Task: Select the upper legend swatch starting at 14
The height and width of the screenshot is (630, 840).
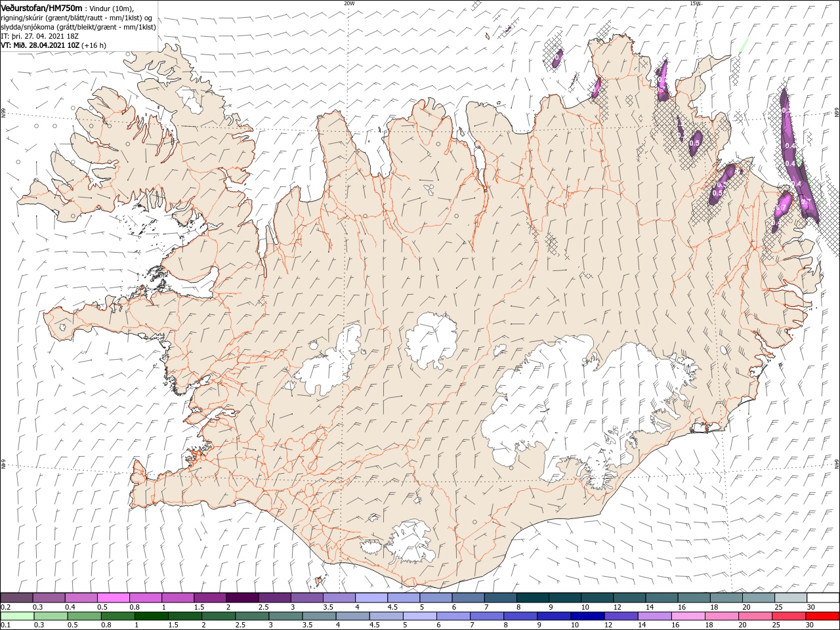Action: [661, 598]
